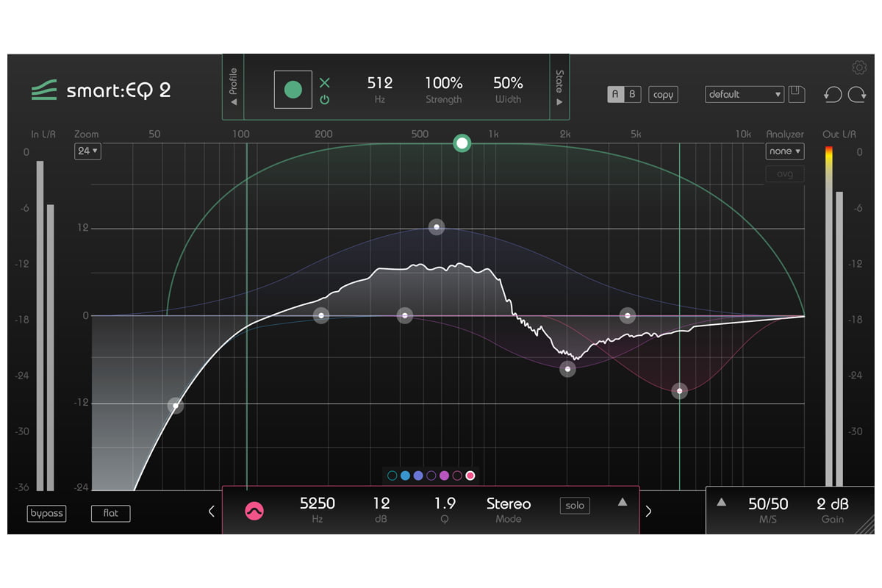Toggle the avg analyzer button
This screenshot has height=588, width=882.
[x=784, y=174]
